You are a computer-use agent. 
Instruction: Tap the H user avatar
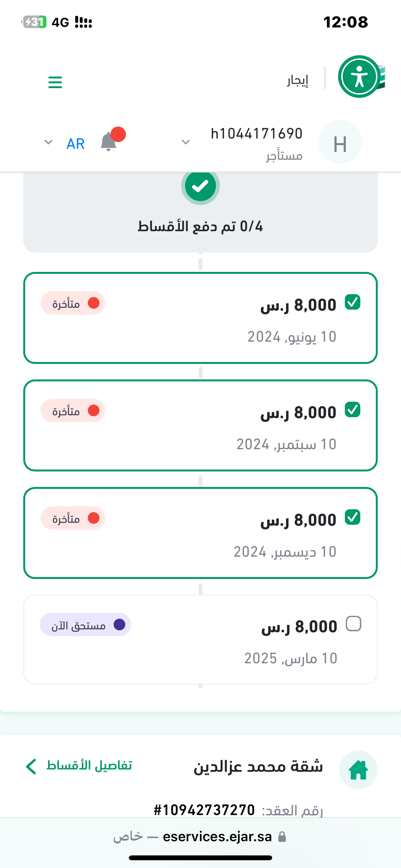tap(340, 142)
